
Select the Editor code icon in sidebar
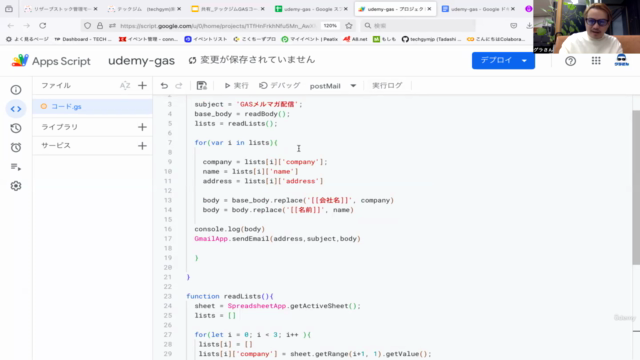coord(16,109)
